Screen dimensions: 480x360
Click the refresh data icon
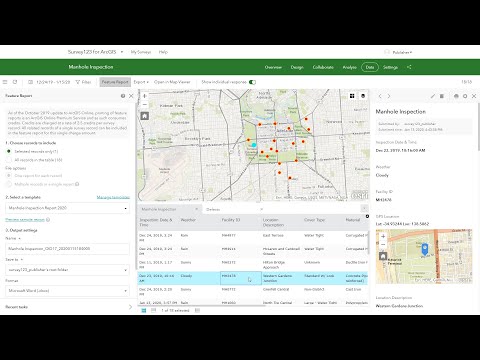15,82
